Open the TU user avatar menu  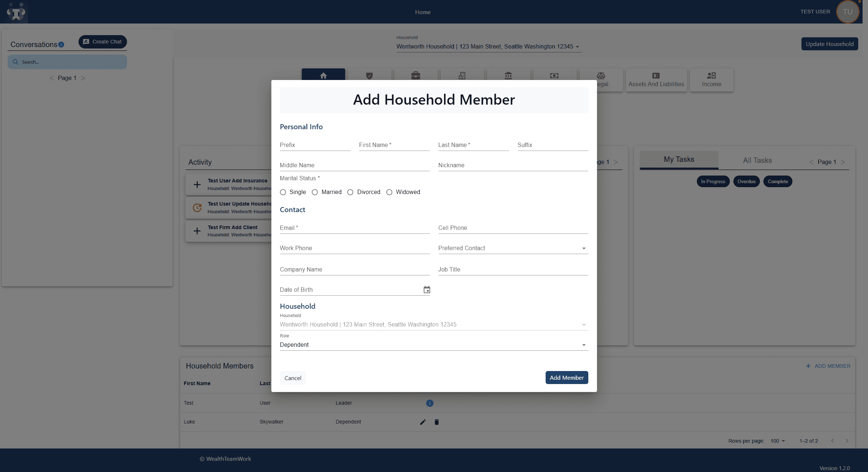pyautogui.click(x=848, y=12)
